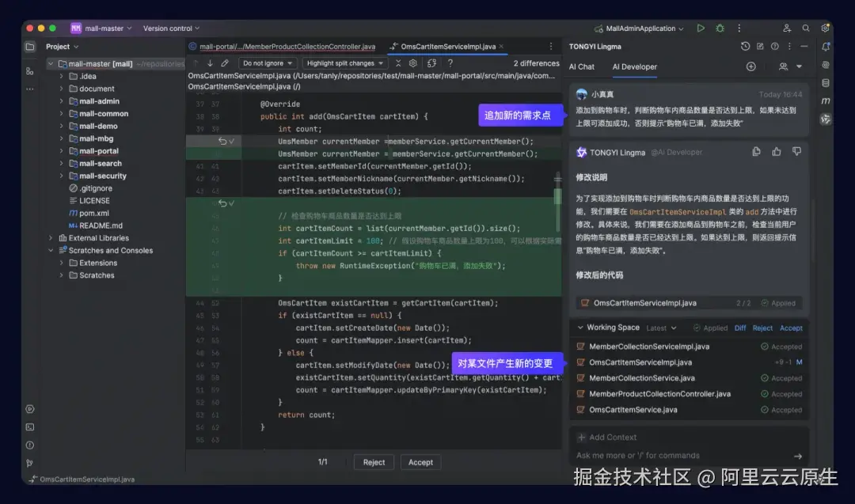The height and width of the screenshot is (504, 855).
Task: Send message with the arrow icon
Action: (x=798, y=456)
